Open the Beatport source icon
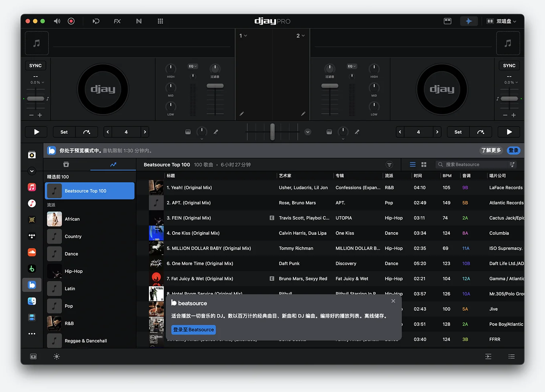The height and width of the screenshot is (392, 545). click(x=32, y=269)
